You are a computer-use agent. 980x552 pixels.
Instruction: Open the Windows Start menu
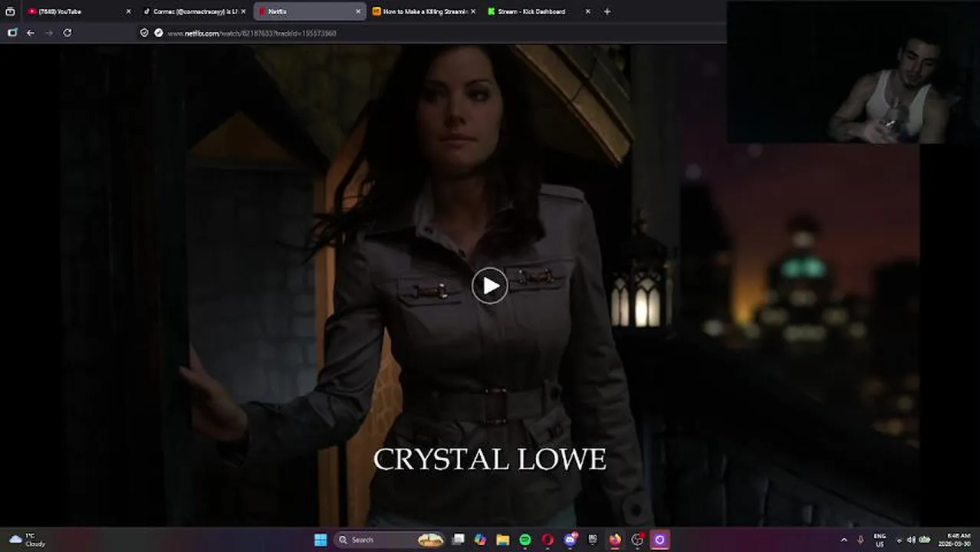pos(321,540)
